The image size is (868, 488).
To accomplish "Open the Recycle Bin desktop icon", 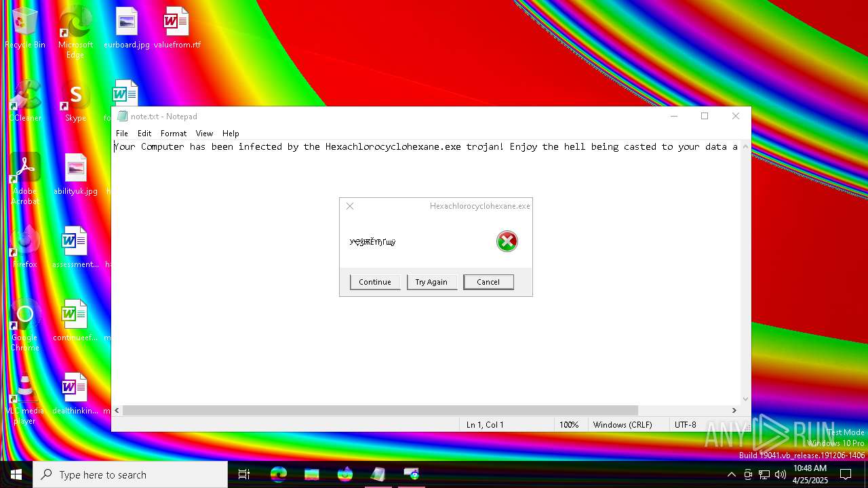I will pos(25,28).
